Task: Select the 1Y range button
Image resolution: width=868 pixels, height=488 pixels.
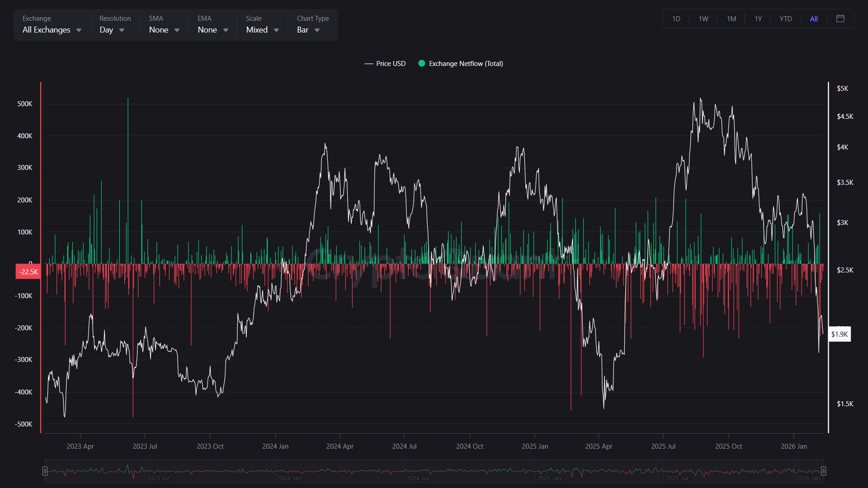Action: pos(758,19)
